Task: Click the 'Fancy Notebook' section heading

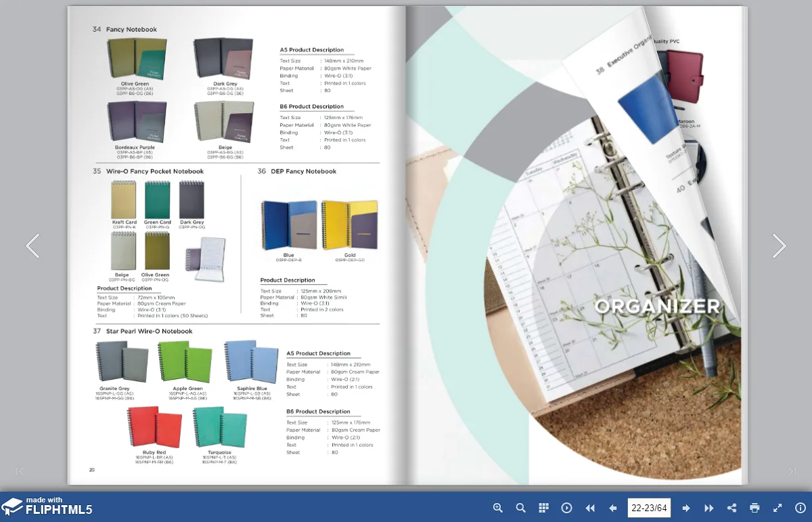Action: click(x=131, y=30)
